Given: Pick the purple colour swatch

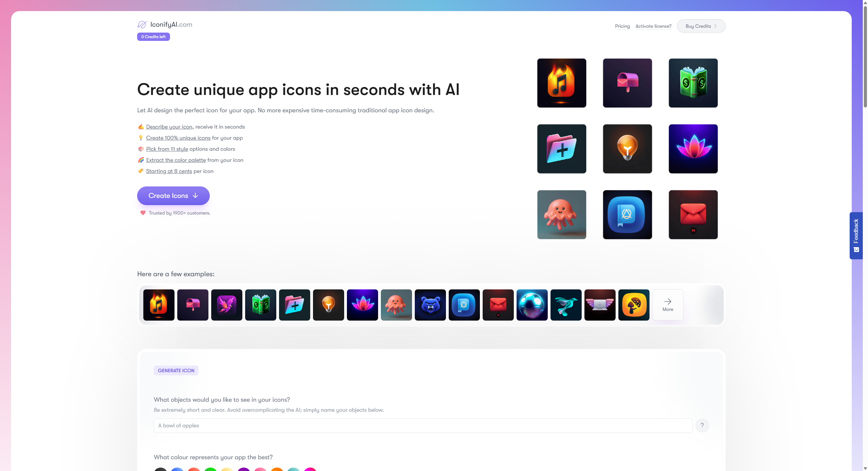Looking at the screenshot, I should (x=244, y=469).
